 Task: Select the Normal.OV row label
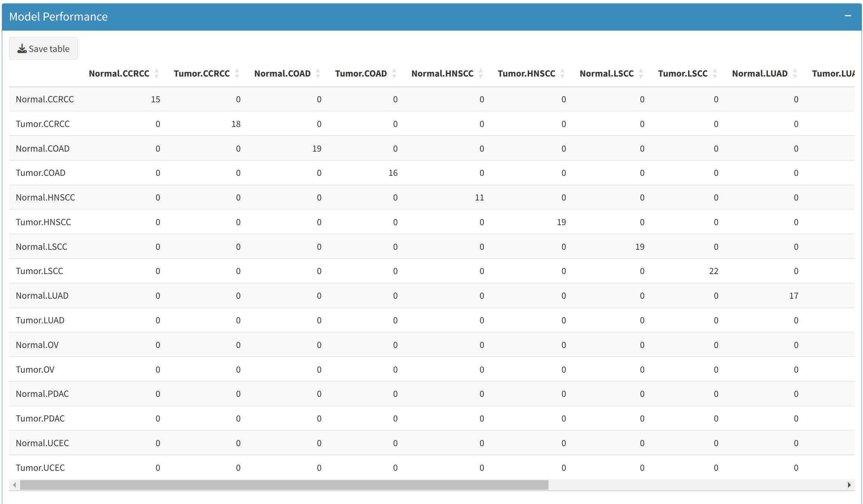(37, 345)
